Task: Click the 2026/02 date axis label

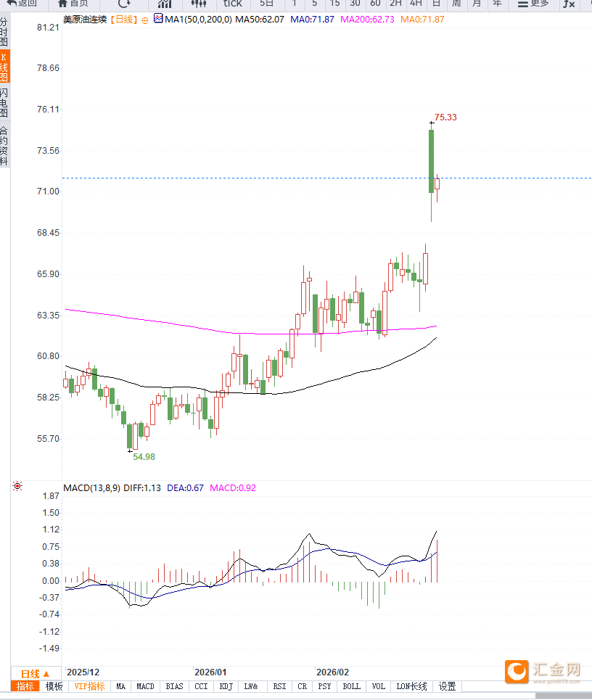Action: pos(332,672)
